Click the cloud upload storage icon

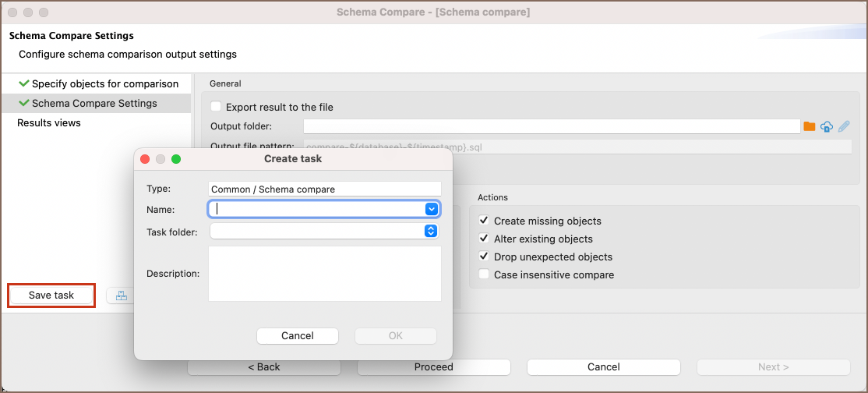point(827,126)
